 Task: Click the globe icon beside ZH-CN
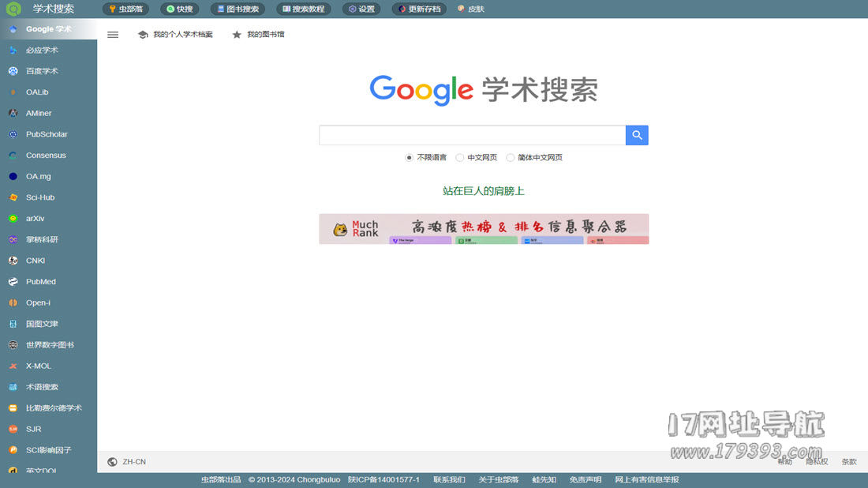(112, 462)
